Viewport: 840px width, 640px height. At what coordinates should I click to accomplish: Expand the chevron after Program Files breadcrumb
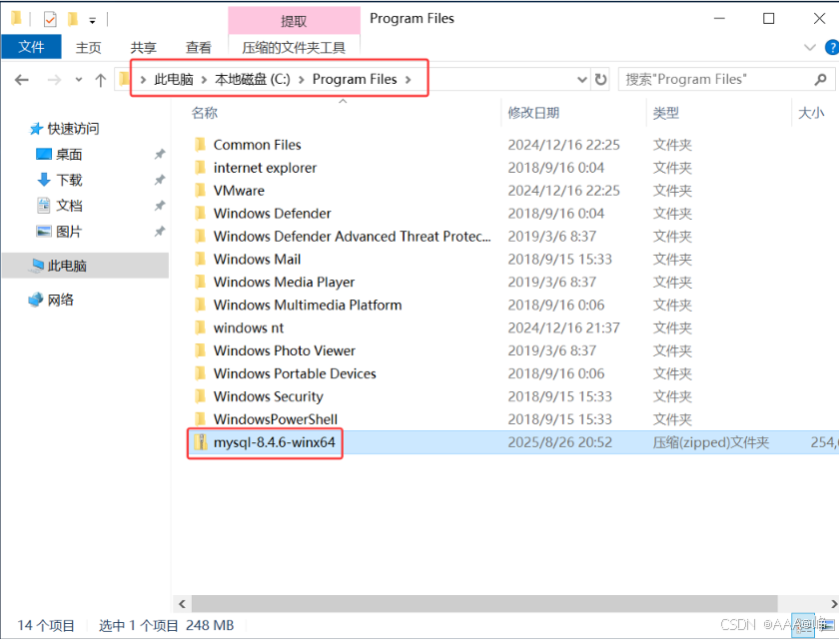pyautogui.click(x=409, y=80)
